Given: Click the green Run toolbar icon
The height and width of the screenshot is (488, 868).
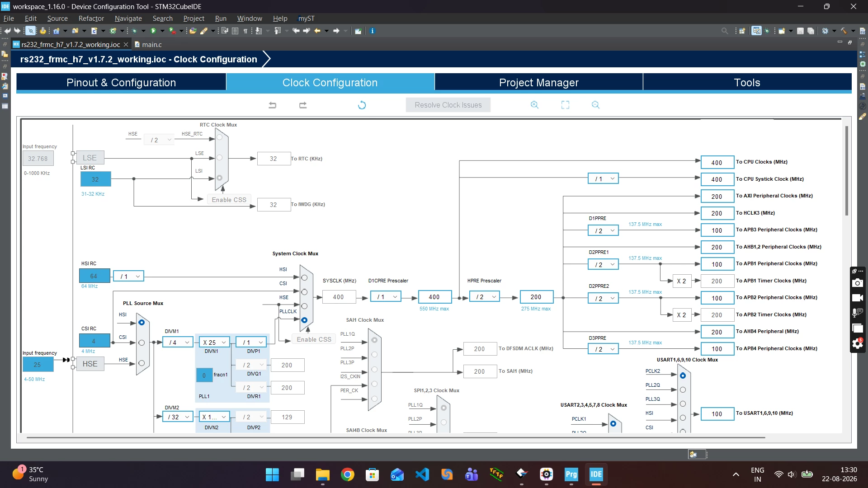Looking at the screenshot, I should pyautogui.click(x=153, y=31).
